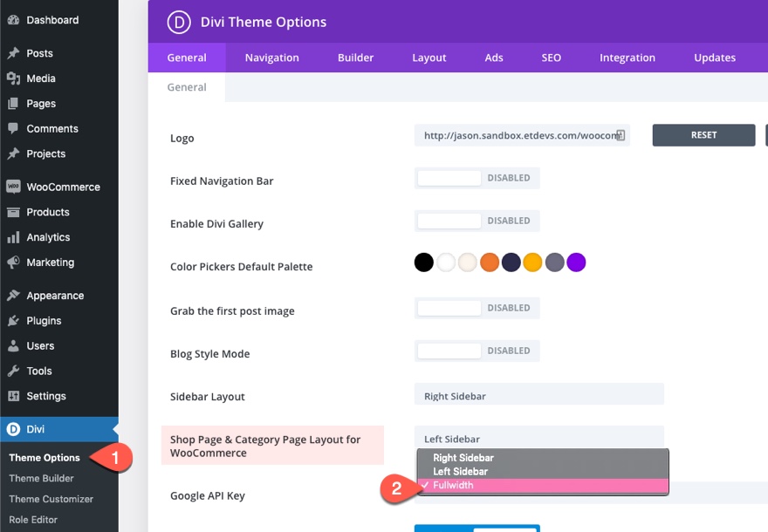Choose Right Sidebar from dropdown list
Viewport: 768px width, 532px height.
coord(543,458)
